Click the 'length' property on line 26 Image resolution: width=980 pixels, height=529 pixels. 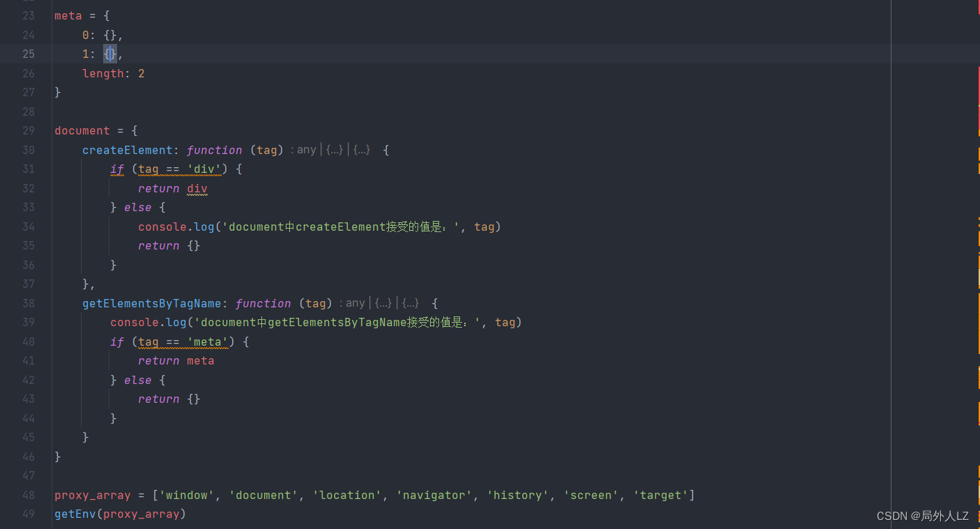pos(103,73)
